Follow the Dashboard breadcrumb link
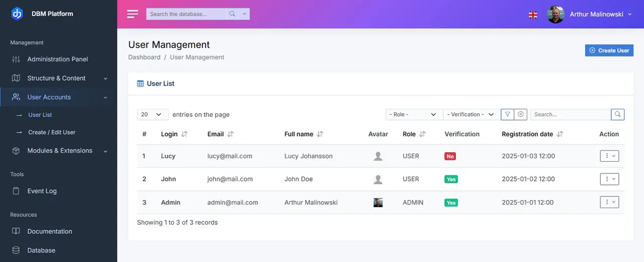Image resolution: width=644 pixels, height=262 pixels. (144, 57)
